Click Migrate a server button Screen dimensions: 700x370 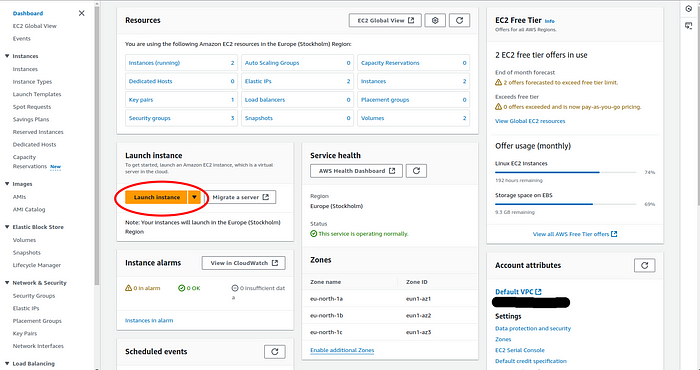coord(241,197)
